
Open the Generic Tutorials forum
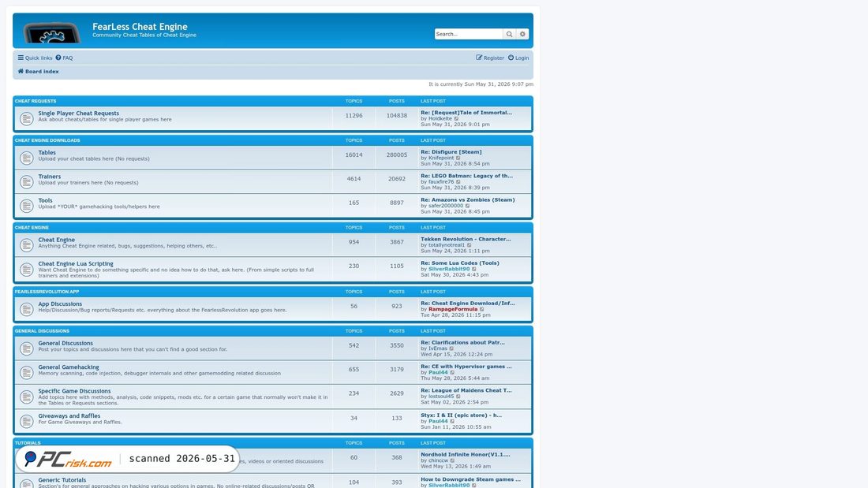pos(62,480)
